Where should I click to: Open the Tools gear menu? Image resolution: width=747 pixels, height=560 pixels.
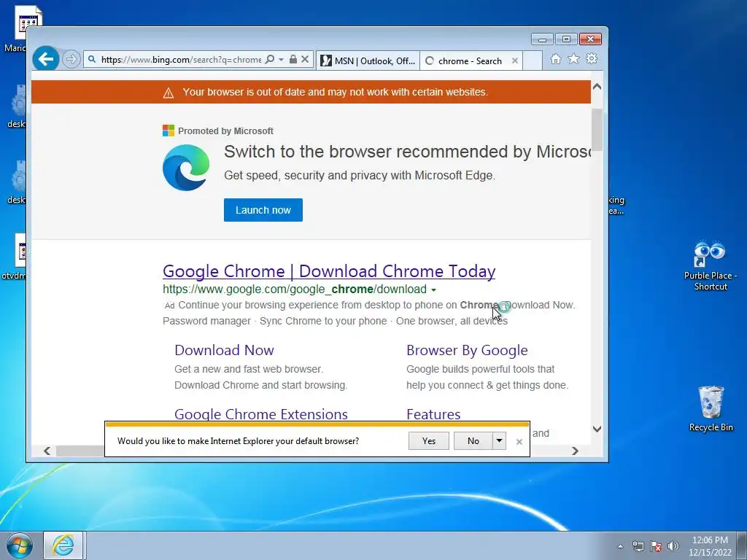(x=592, y=58)
